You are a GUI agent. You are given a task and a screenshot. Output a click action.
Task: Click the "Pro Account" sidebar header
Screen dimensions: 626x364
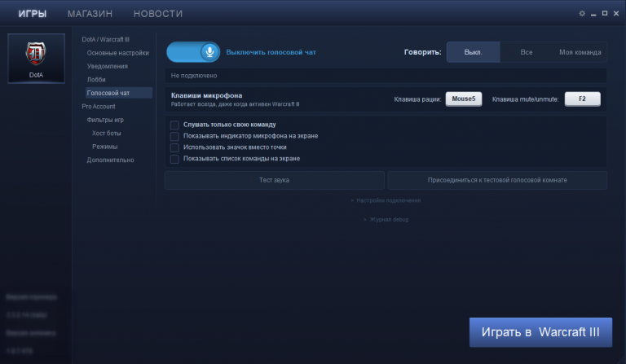click(x=98, y=107)
